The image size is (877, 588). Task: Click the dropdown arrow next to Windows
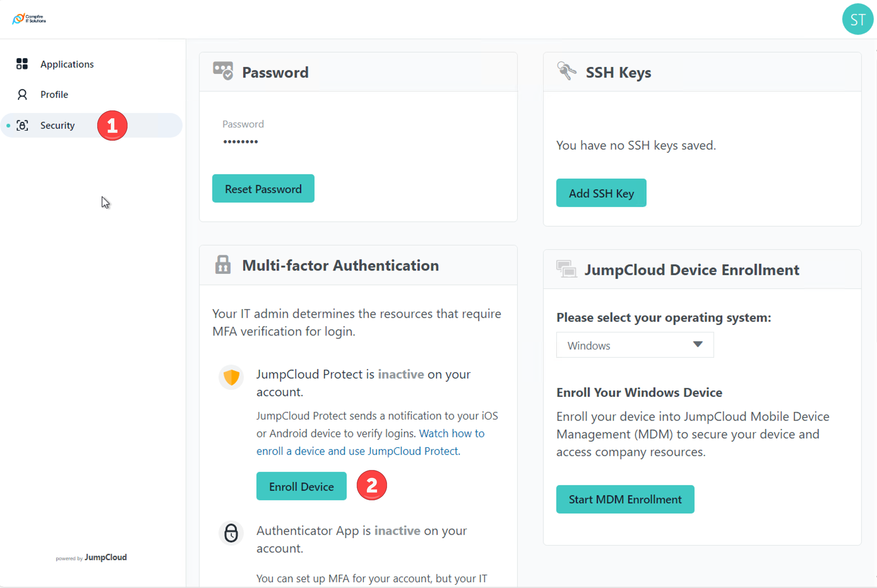pos(697,344)
